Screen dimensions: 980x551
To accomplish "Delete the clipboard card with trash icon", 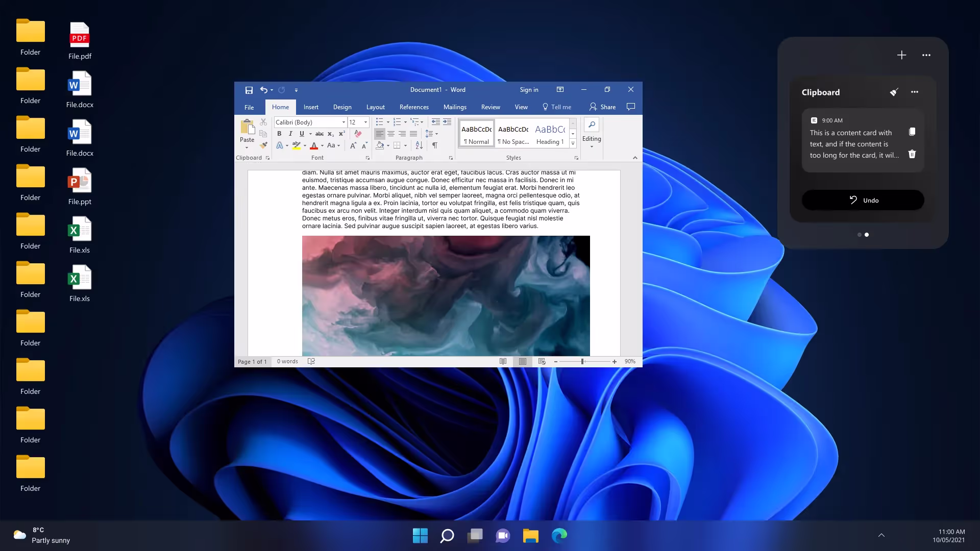I will click(x=912, y=154).
